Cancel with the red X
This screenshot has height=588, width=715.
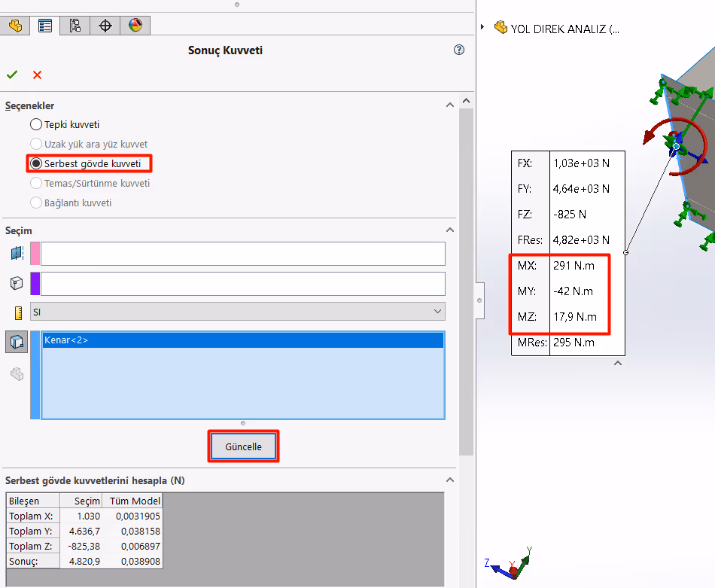[38, 75]
